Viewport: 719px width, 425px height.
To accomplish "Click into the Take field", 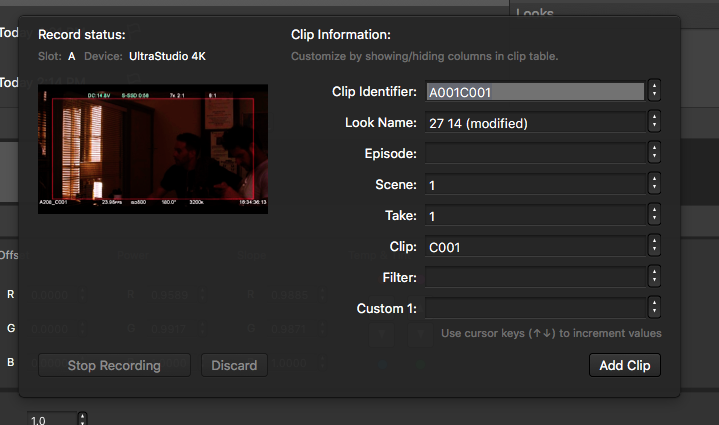I will [x=534, y=216].
